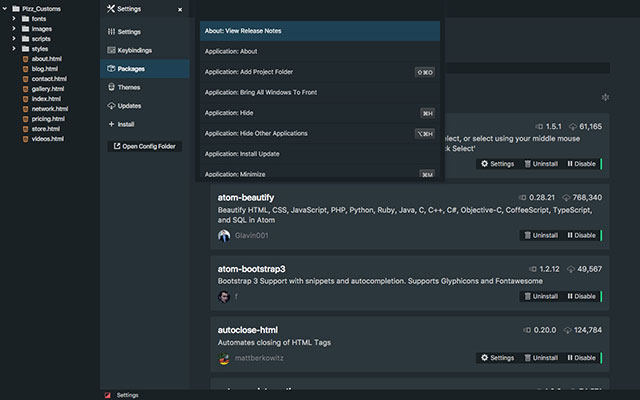This screenshot has width=640, height=400.
Task: Click the filter packages input field
Action: 527,68
